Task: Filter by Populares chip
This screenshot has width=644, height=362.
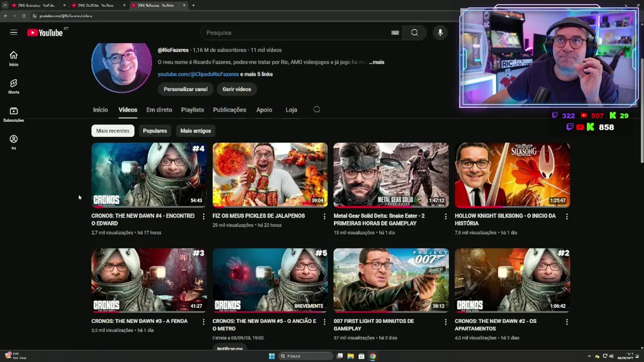Action: (x=155, y=131)
